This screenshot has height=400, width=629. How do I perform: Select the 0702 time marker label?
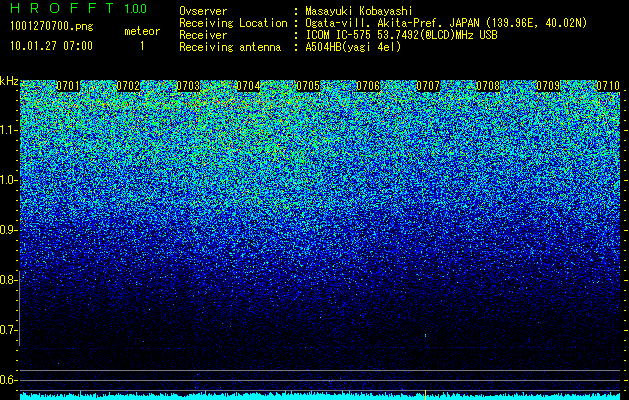tap(128, 86)
